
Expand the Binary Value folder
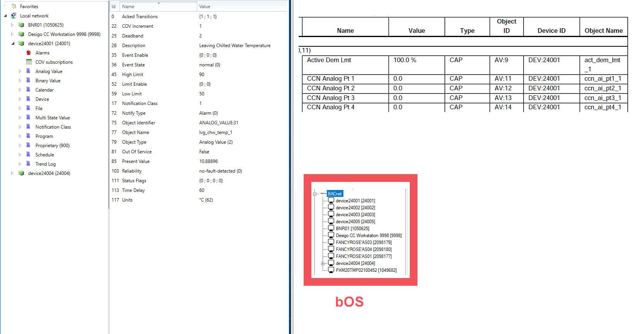[20, 81]
